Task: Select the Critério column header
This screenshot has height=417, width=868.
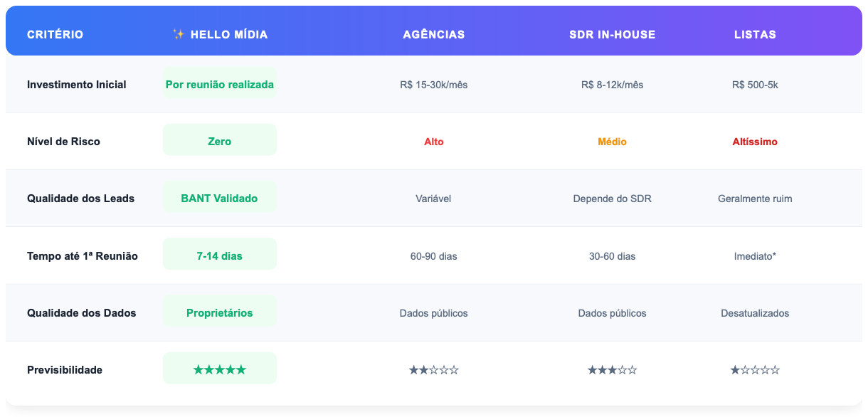Action: (x=55, y=34)
